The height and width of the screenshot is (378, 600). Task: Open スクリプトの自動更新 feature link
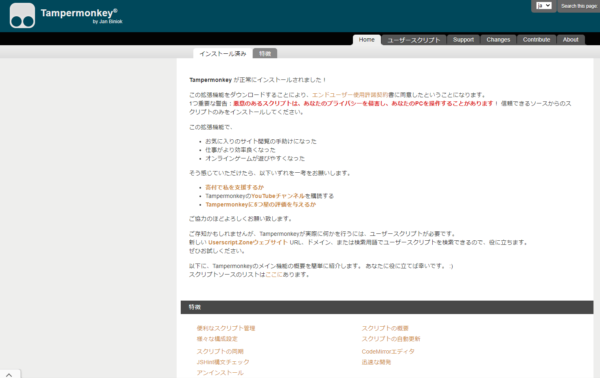[391, 339]
